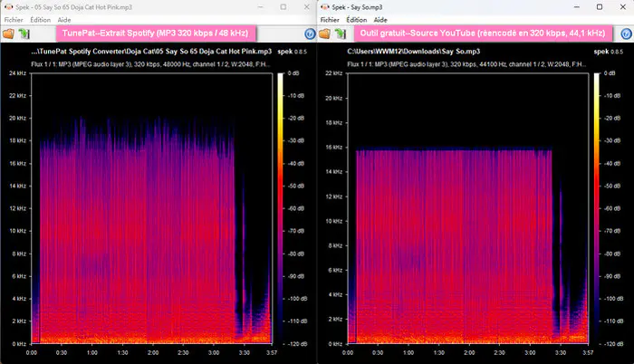Image resolution: width=634 pixels, height=364 pixels.
Task: Open the help icon in left Spek window
Action: click(310, 34)
